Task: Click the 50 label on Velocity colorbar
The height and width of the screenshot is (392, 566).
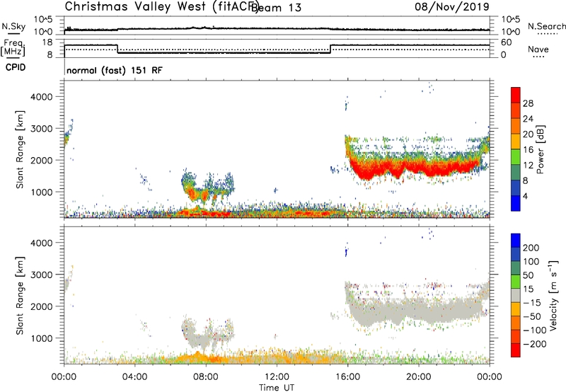Action: (529, 275)
